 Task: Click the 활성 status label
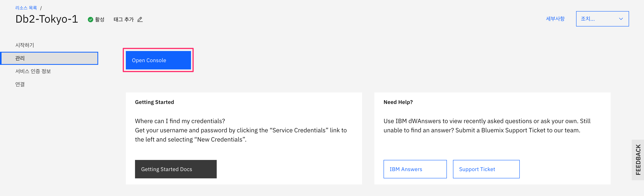(x=100, y=20)
